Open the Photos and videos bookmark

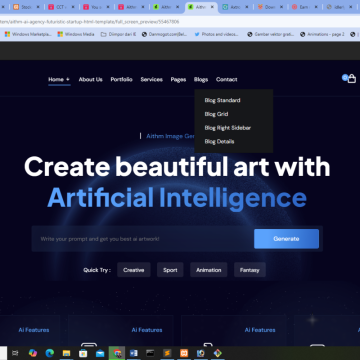(x=217, y=34)
